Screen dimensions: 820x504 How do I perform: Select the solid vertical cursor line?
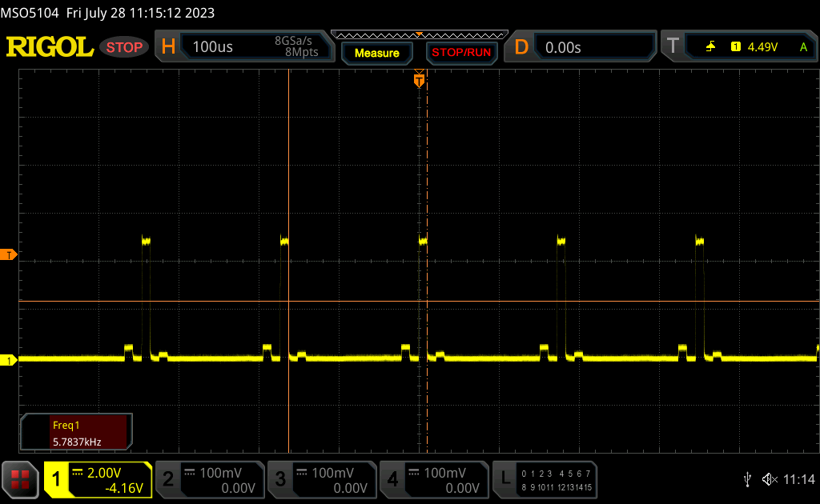(x=288, y=261)
